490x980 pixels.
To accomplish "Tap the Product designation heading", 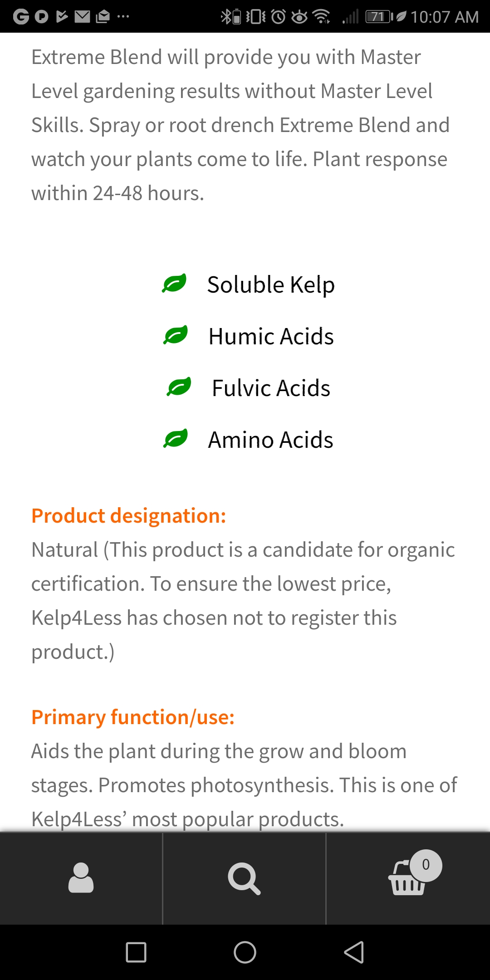I will point(129,516).
